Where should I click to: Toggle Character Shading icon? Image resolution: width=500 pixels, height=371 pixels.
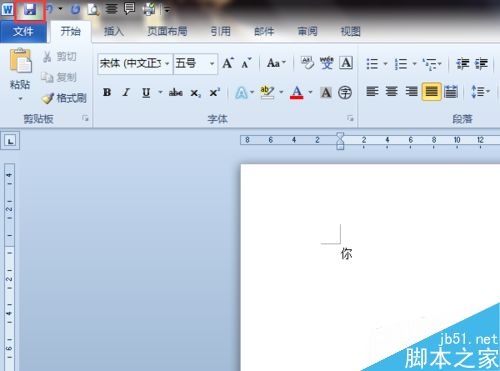coord(326,93)
